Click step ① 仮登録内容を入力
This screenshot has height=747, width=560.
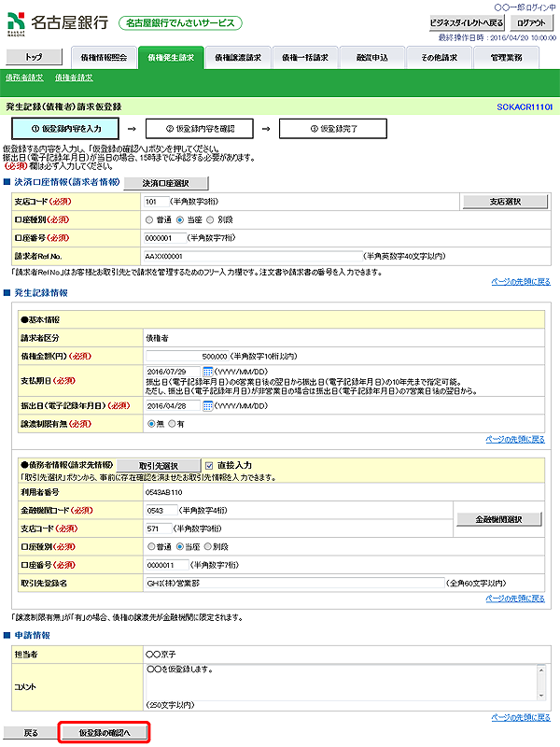coord(64,129)
